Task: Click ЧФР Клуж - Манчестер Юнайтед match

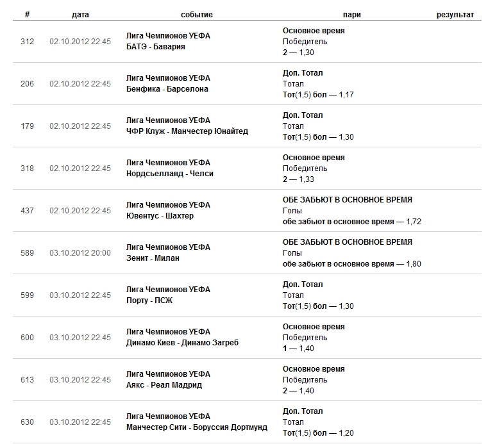Action: (187, 131)
